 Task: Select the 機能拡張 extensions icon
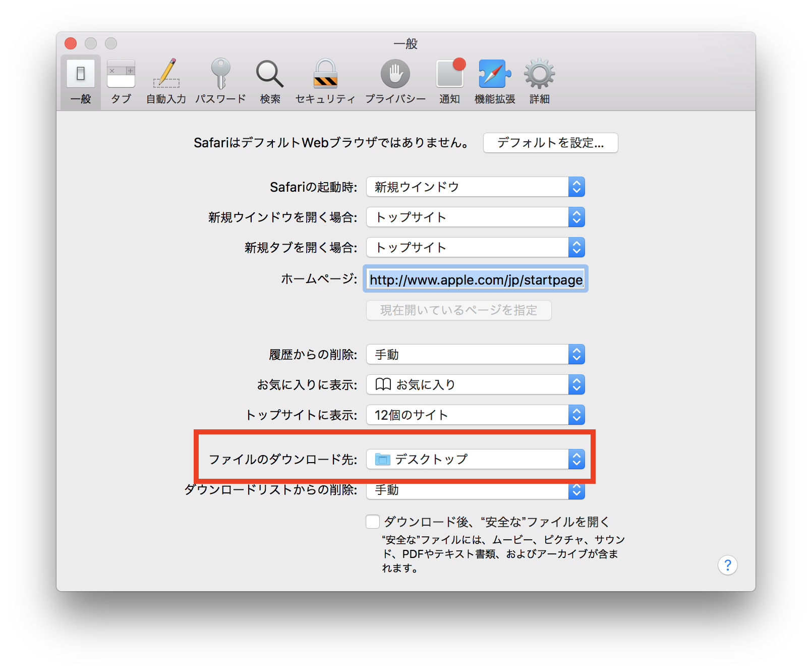[494, 81]
